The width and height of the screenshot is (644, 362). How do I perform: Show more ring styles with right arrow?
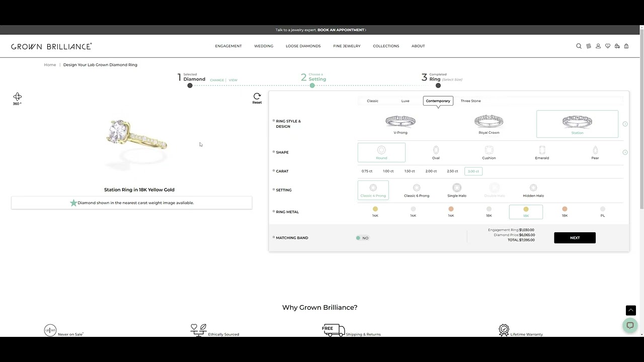coord(625,124)
